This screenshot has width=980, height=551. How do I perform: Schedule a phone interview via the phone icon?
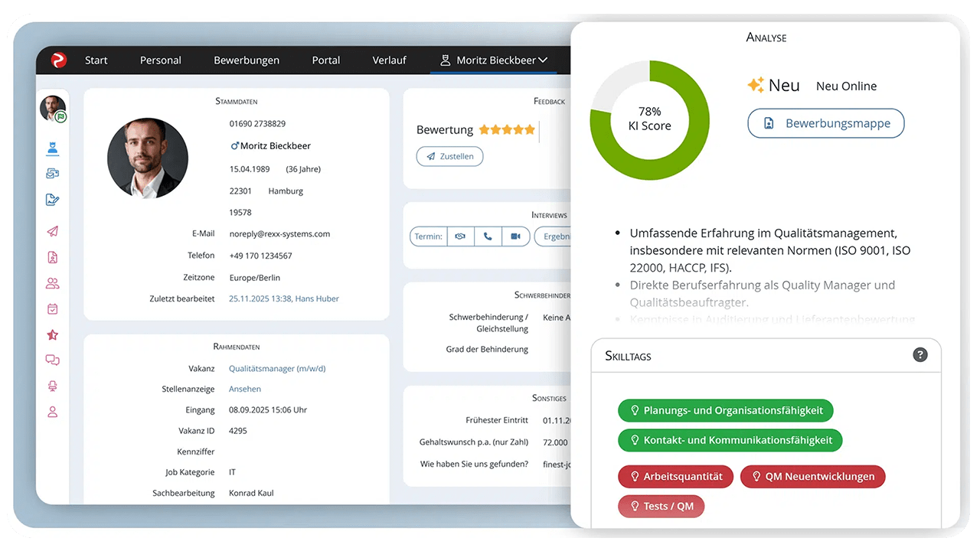click(488, 236)
